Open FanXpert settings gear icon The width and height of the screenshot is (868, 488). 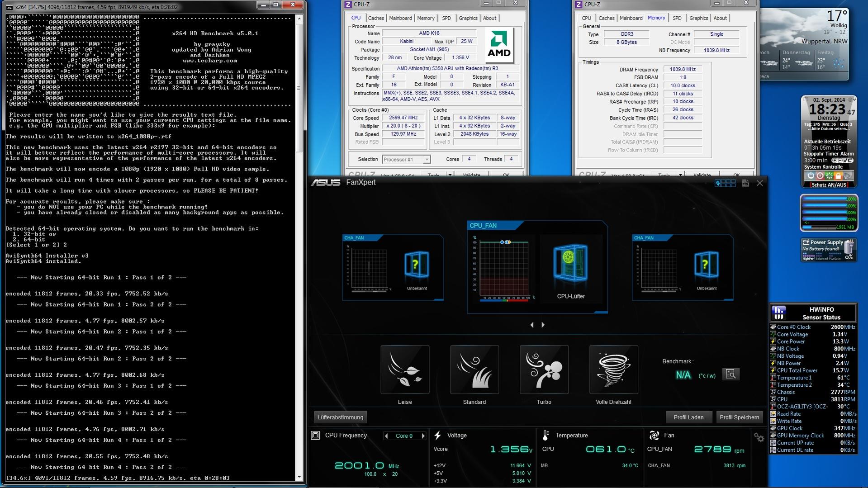pyautogui.click(x=759, y=437)
